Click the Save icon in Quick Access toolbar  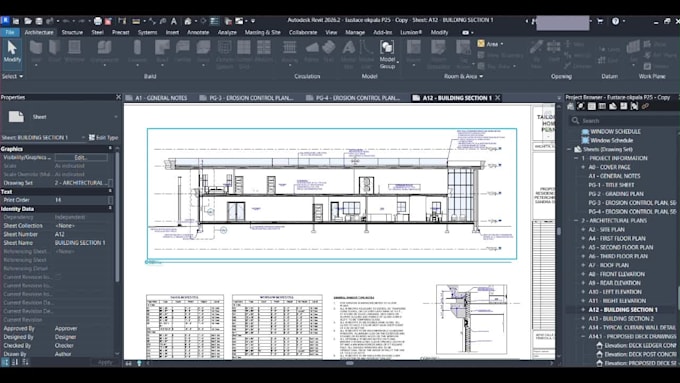click(39, 21)
